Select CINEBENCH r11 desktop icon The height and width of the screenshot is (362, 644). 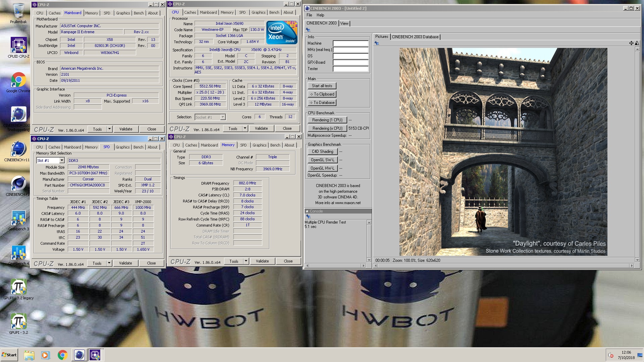coord(18,152)
